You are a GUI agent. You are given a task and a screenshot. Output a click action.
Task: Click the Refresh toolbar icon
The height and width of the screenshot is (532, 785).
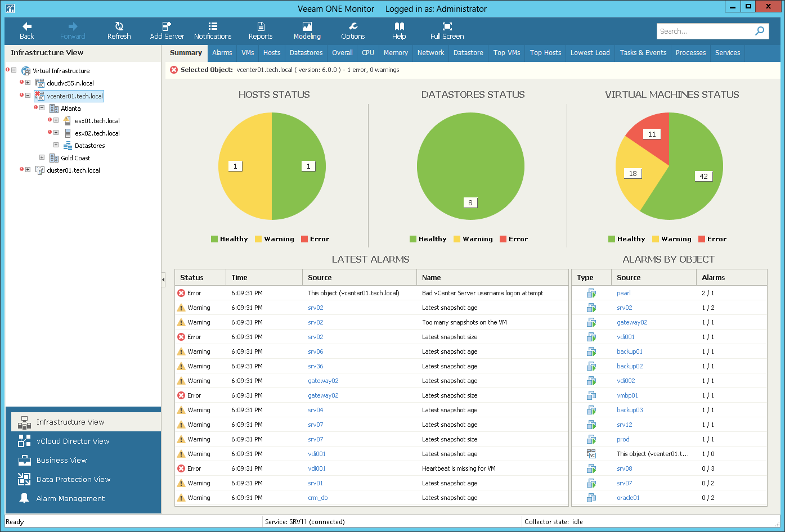pyautogui.click(x=119, y=26)
